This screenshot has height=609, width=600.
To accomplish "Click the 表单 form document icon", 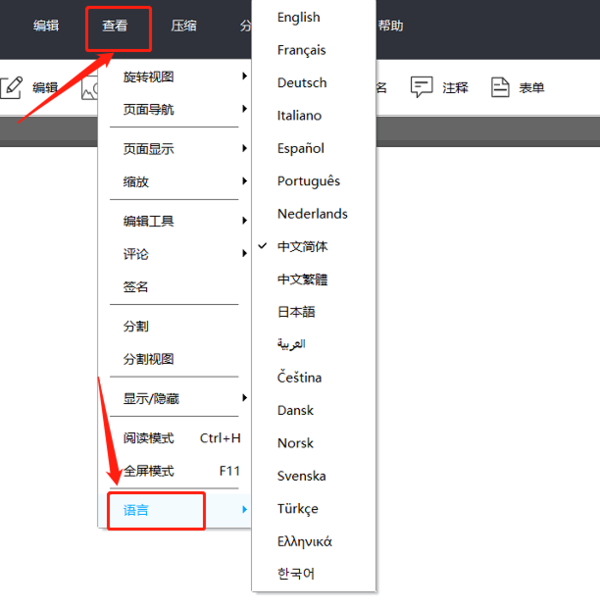I will pos(500,87).
